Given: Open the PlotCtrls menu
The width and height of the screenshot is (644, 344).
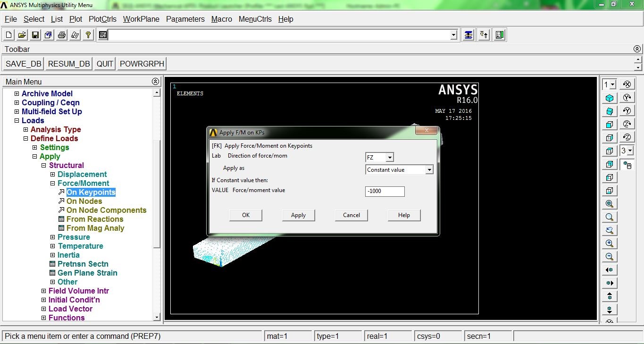Looking at the screenshot, I should (x=102, y=19).
